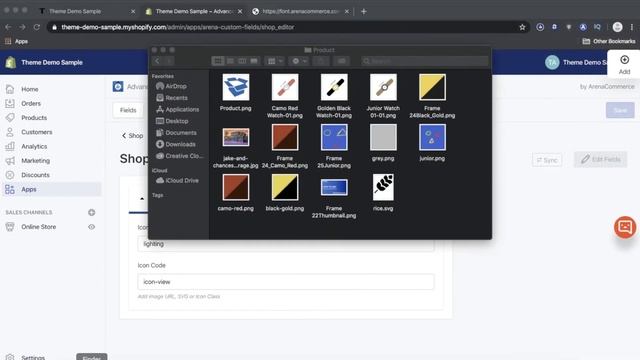
Task: Reload the browser page
Action: point(37,27)
